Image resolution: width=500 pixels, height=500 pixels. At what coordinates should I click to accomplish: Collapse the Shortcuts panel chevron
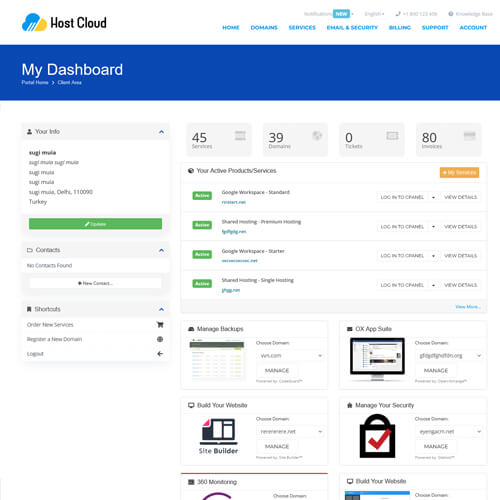161,309
